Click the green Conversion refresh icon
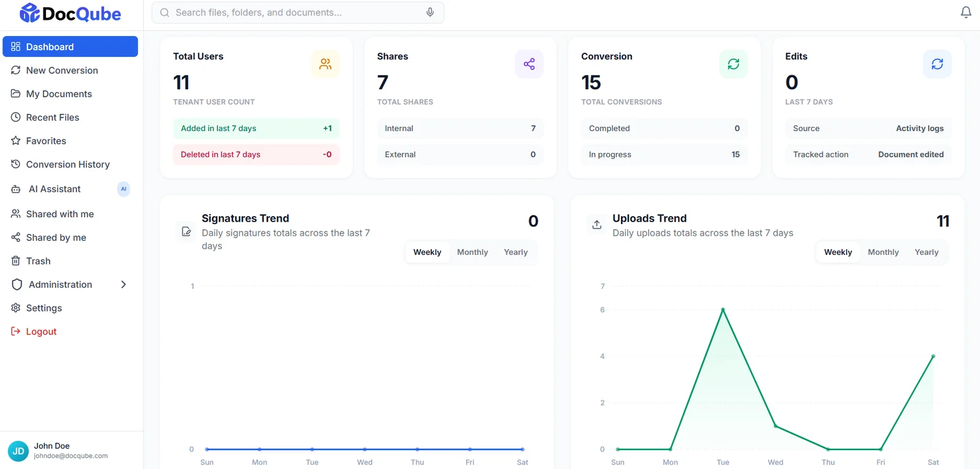980x469 pixels. 733,64
